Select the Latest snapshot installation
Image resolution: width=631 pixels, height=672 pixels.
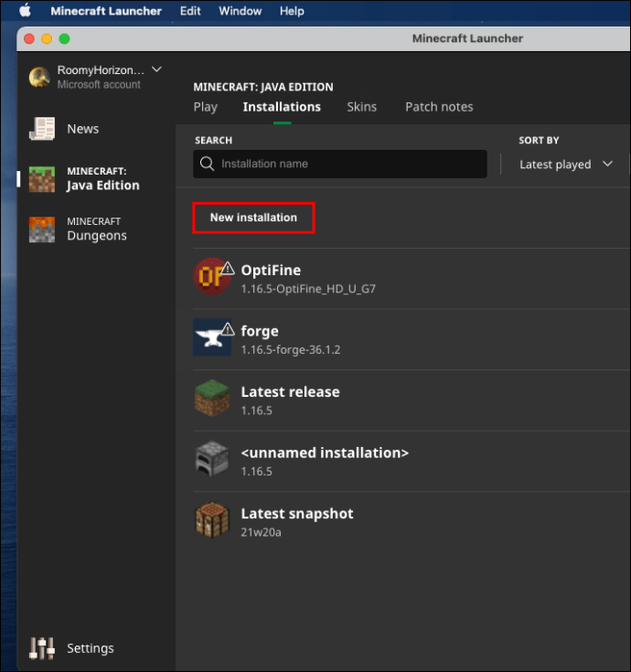[x=297, y=514]
